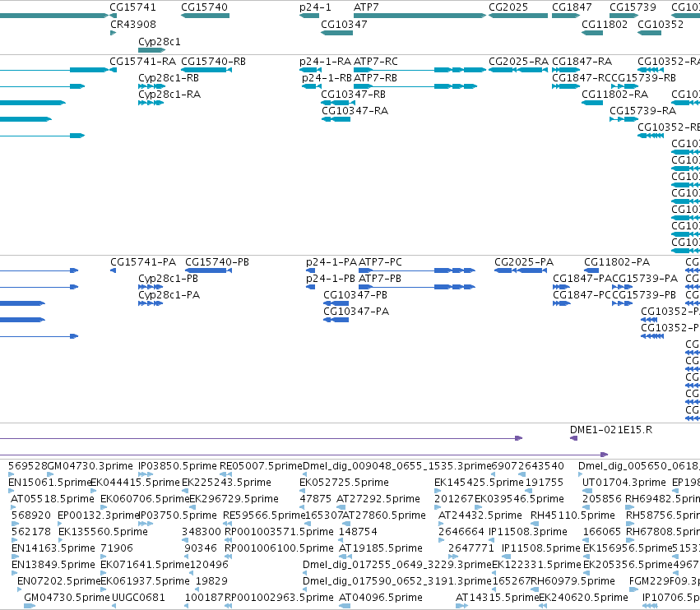Select the CG10347 gene label
Image resolution: width=700 pixels, height=610 pixels.
pos(344,24)
